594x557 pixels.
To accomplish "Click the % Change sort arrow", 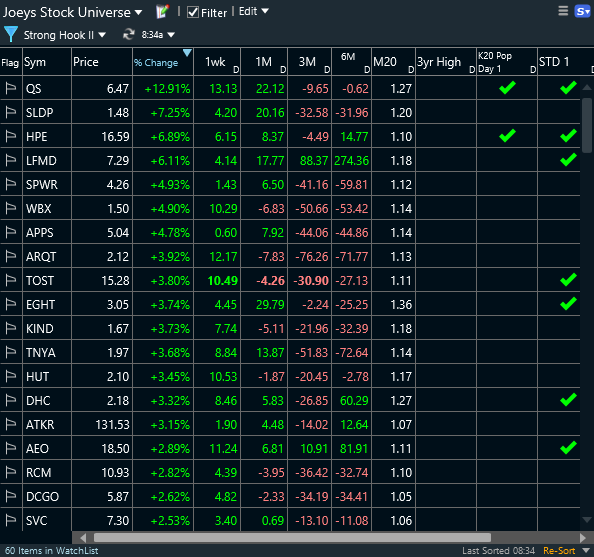I will (x=187, y=53).
